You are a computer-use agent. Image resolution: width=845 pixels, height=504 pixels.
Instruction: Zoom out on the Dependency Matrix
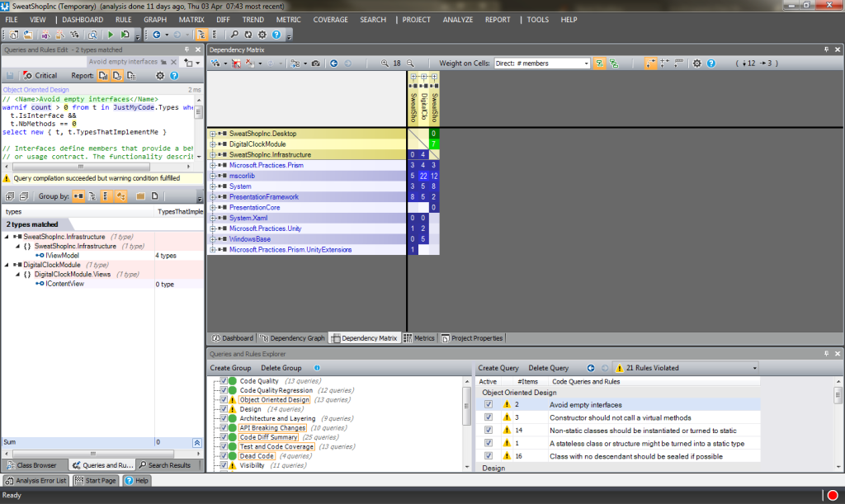[x=410, y=63]
